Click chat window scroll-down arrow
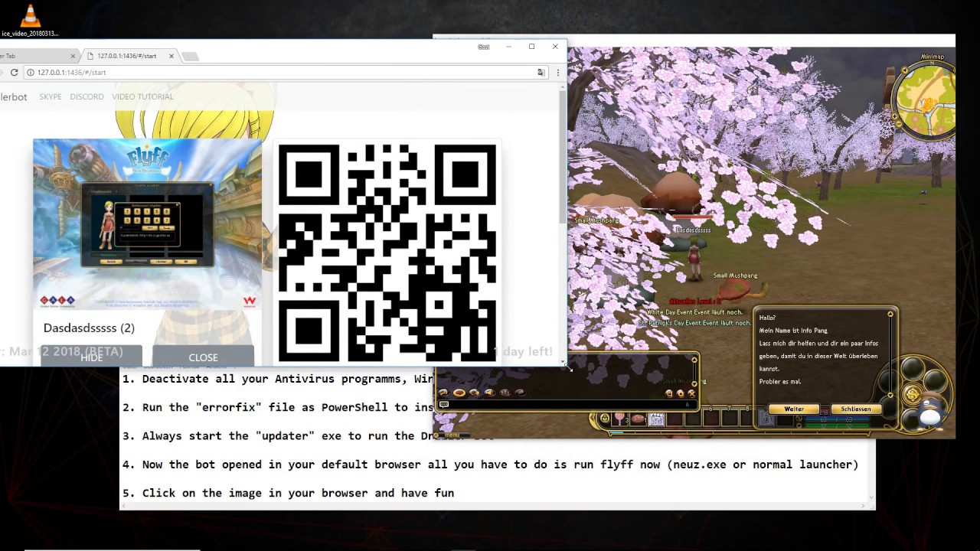Viewport: 980px width, 551px height. [694, 385]
